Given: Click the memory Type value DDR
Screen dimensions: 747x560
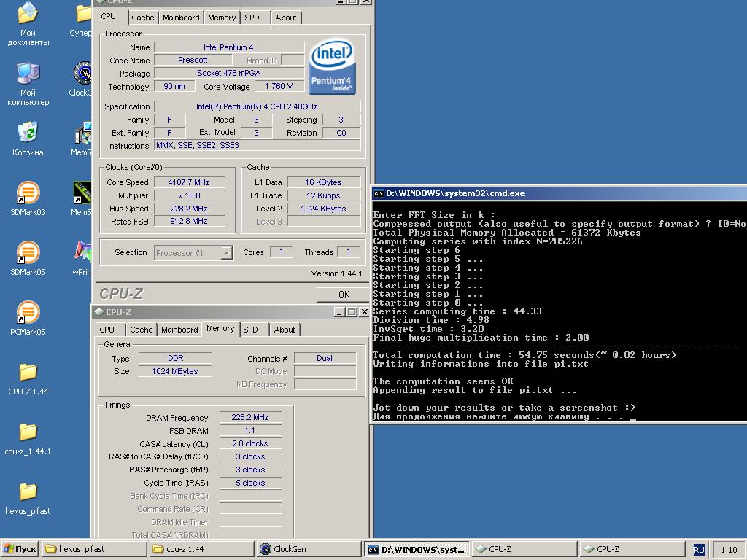Looking at the screenshot, I should point(175,358).
